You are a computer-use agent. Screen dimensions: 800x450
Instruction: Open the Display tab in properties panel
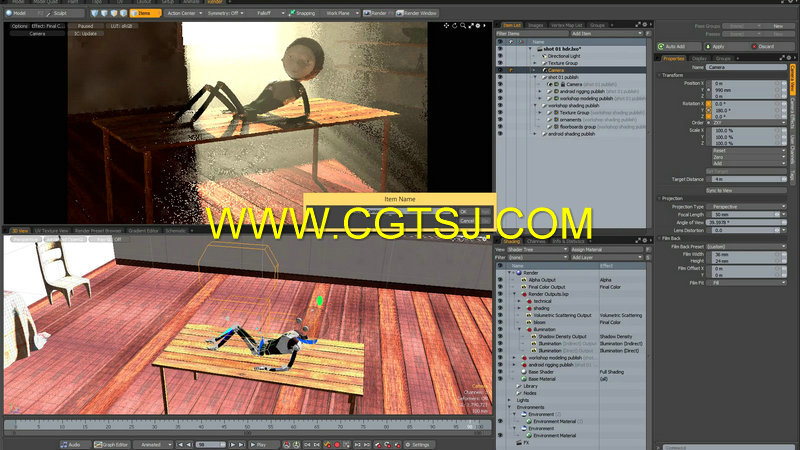699,59
